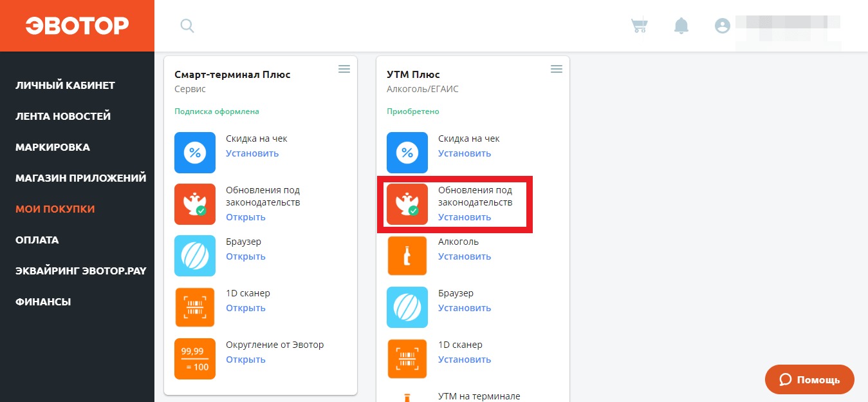Image resolution: width=868 pixels, height=402 pixels.
Task: Open Браузер link in Смарт-терминал Плюс
Action: click(x=246, y=256)
